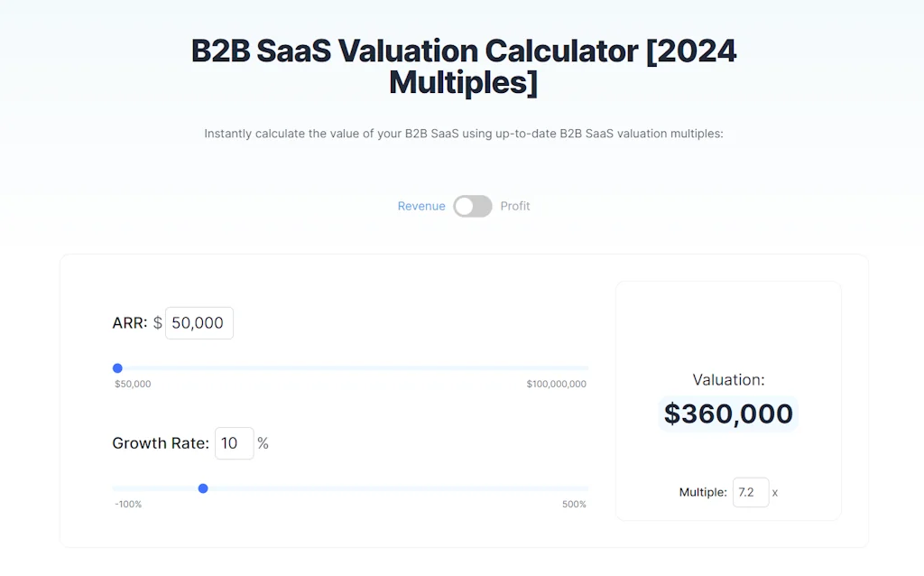Viewport: 924px width, 576px height.
Task: Click the Growth Rate percent sign label
Action: pos(263,443)
